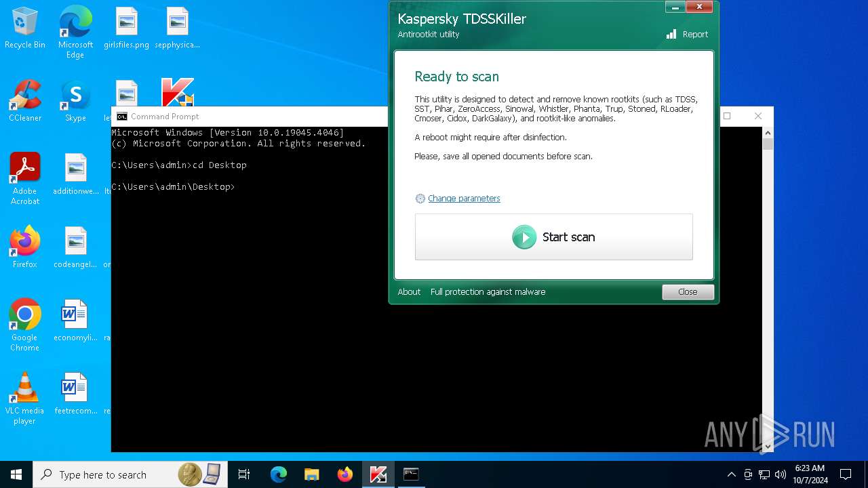
Task: Start the TDSSKiller scan
Action: click(553, 237)
